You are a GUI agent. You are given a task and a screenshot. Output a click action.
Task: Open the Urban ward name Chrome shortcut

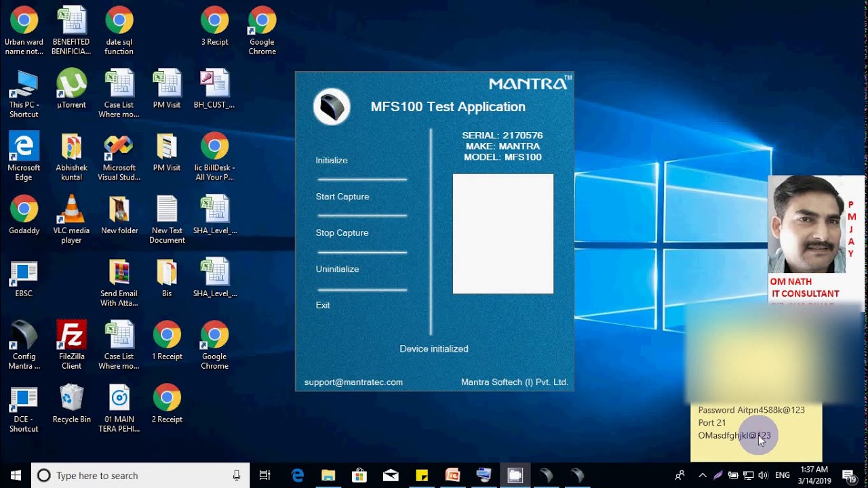(x=24, y=31)
